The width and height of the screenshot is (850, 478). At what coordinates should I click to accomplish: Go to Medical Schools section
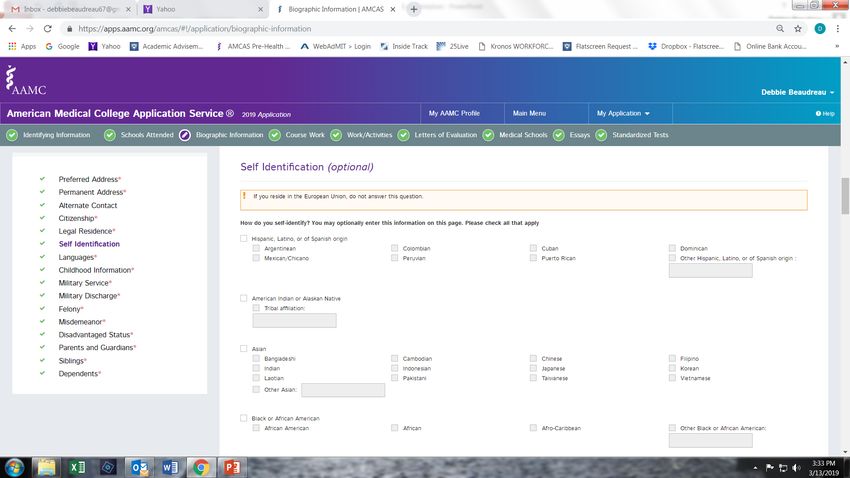(x=516, y=135)
